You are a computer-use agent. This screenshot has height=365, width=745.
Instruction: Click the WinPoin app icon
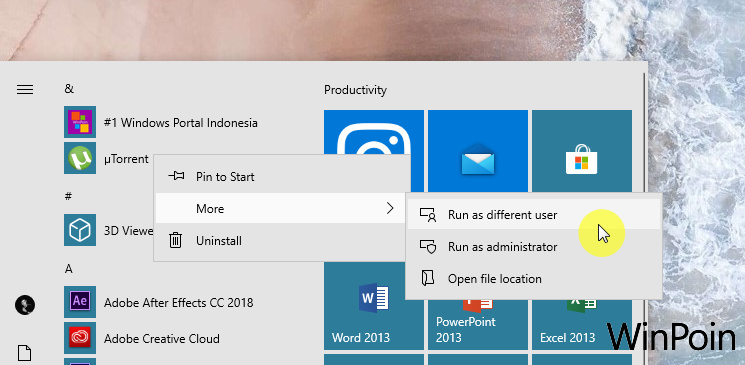coord(80,122)
